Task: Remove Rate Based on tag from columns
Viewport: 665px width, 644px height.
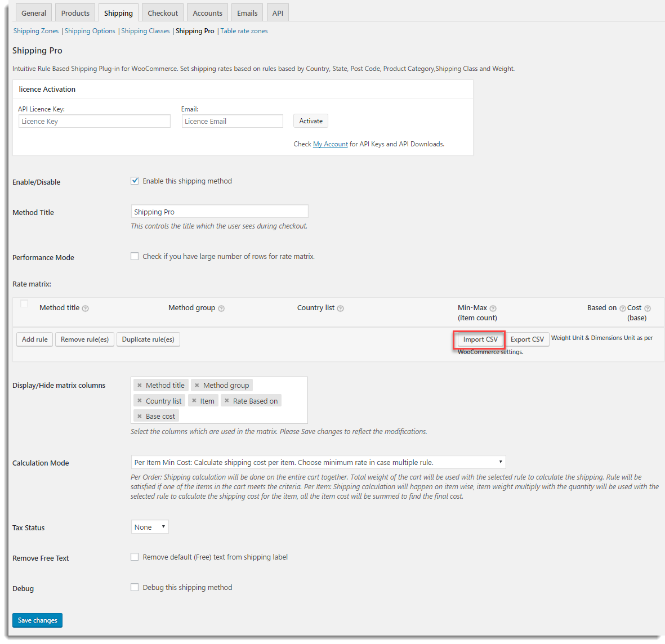Action: [x=227, y=401]
